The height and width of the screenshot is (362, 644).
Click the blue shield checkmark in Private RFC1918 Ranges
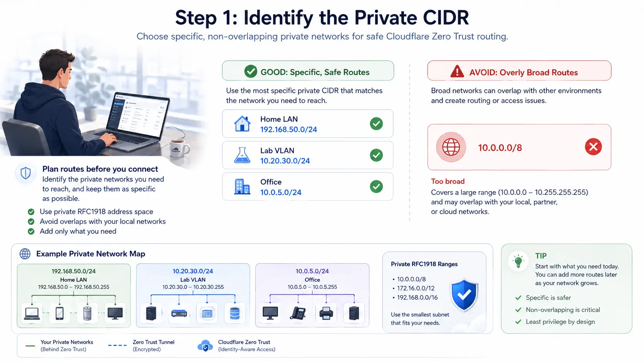pyautogui.click(x=464, y=295)
